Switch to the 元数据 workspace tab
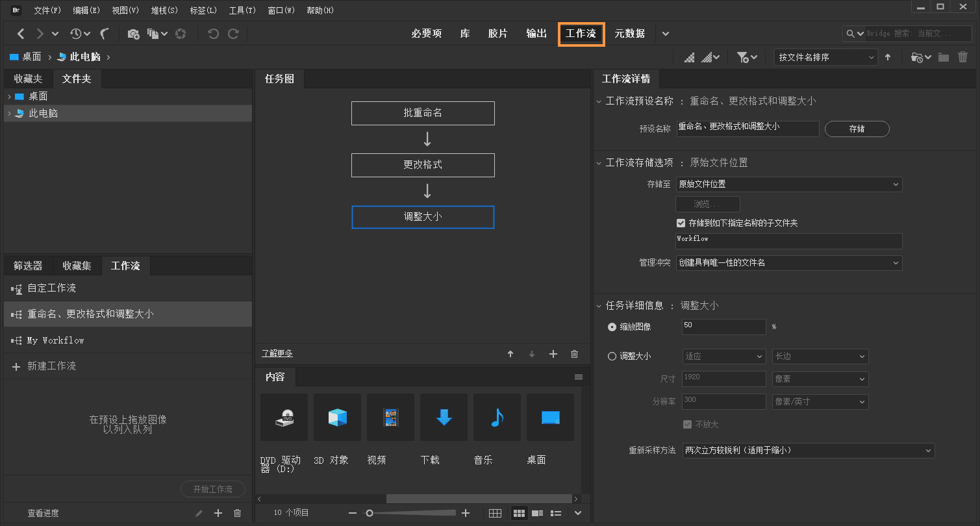Viewport: 980px width, 526px height. pos(629,34)
